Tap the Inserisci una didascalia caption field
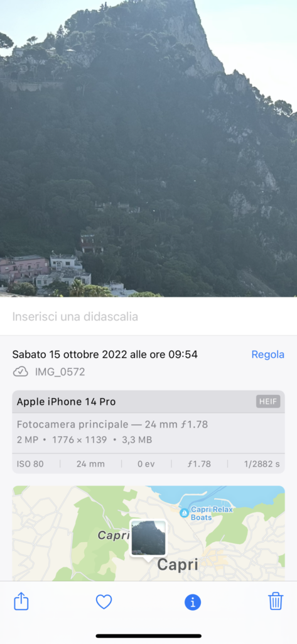Screen dimensions: 297x644 (148, 317)
